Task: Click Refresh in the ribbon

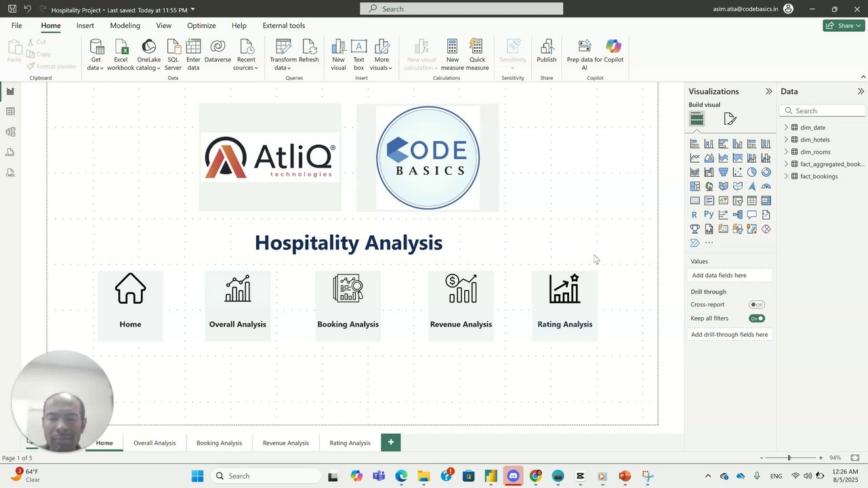Action: click(309, 52)
